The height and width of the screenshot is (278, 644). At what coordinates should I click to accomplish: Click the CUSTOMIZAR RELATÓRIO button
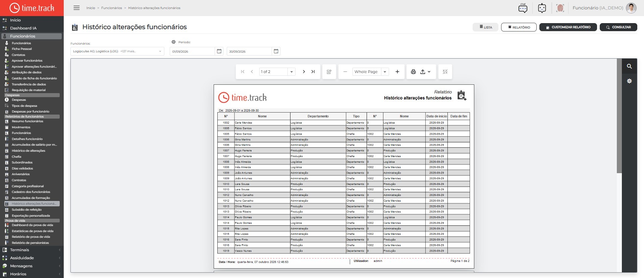point(568,27)
